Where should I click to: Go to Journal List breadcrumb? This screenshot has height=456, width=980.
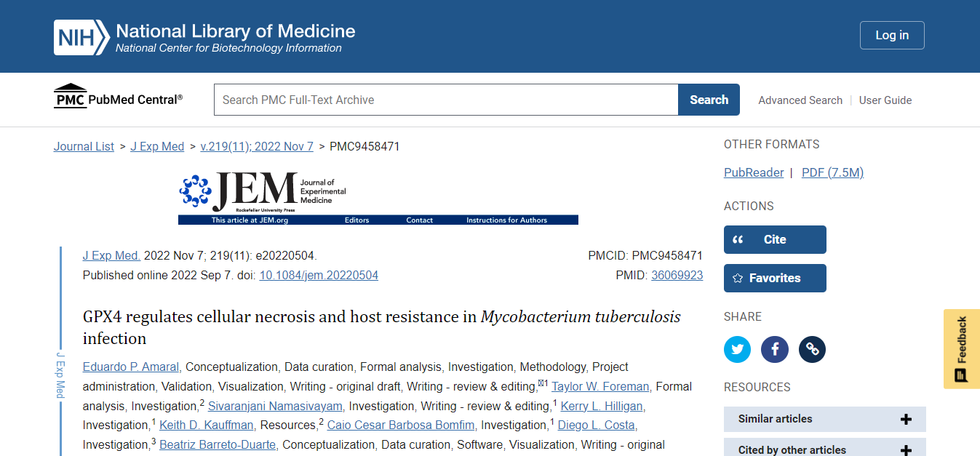pyautogui.click(x=84, y=146)
